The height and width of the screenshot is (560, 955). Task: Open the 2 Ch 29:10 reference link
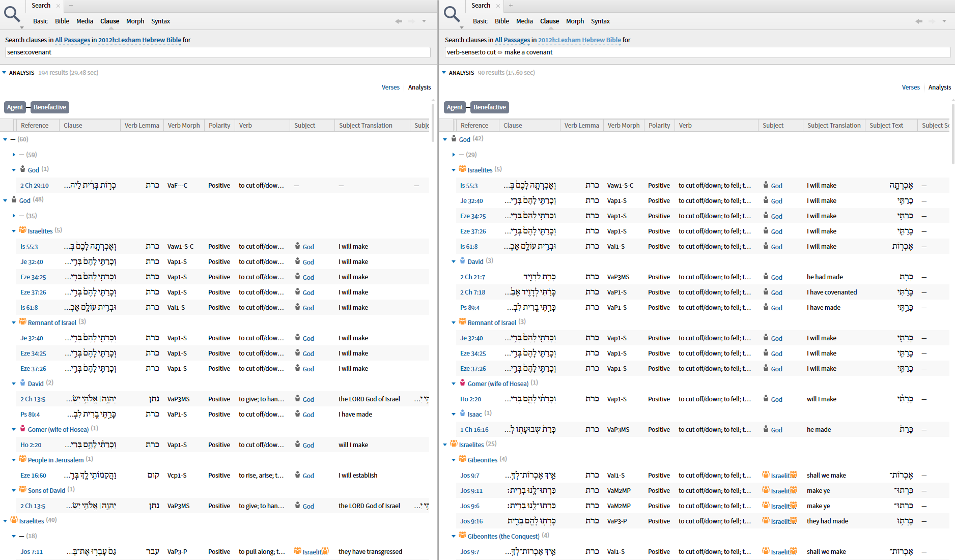pos(35,186)
